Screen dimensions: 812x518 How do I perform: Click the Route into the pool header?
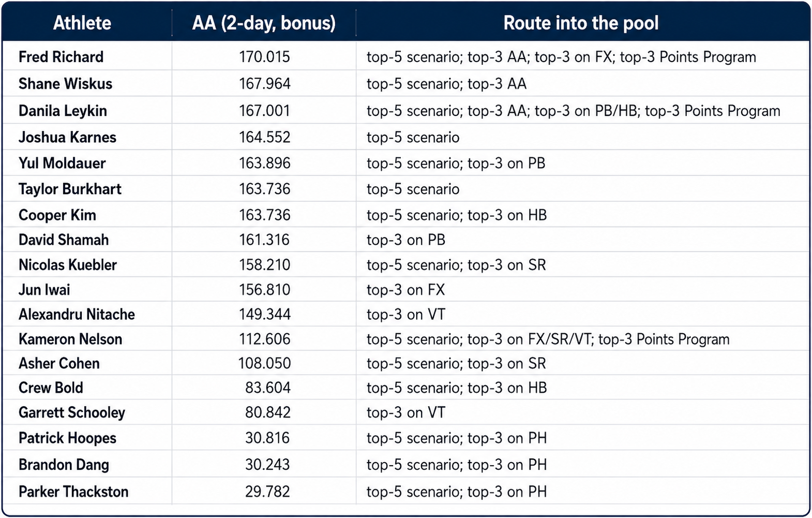[x=581, y=23]
